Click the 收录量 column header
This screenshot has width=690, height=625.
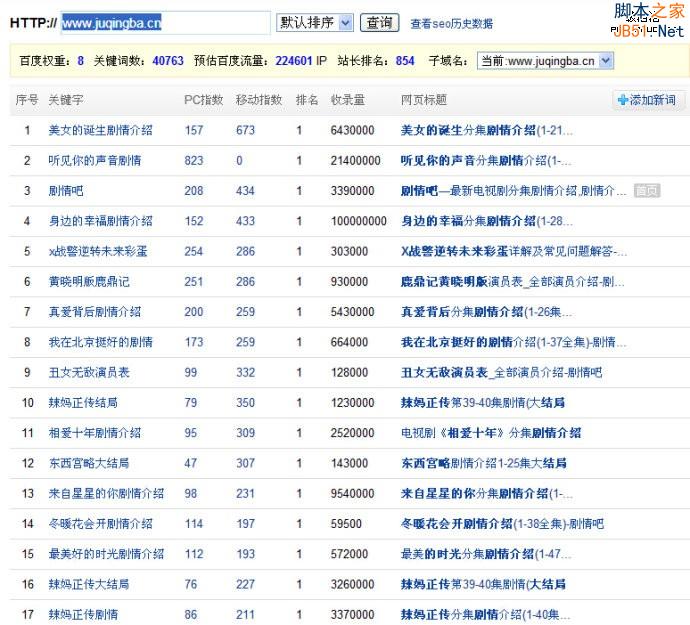point(347,100)
